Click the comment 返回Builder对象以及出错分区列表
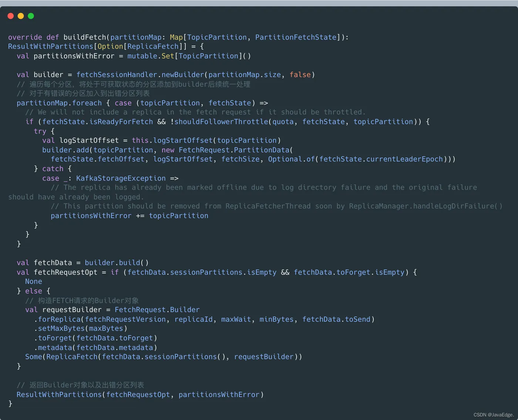 tap(80, 385)
